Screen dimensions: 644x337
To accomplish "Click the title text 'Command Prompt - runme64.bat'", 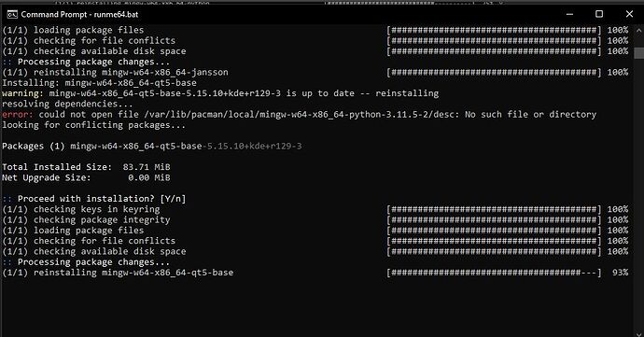I will pos(79,14).
